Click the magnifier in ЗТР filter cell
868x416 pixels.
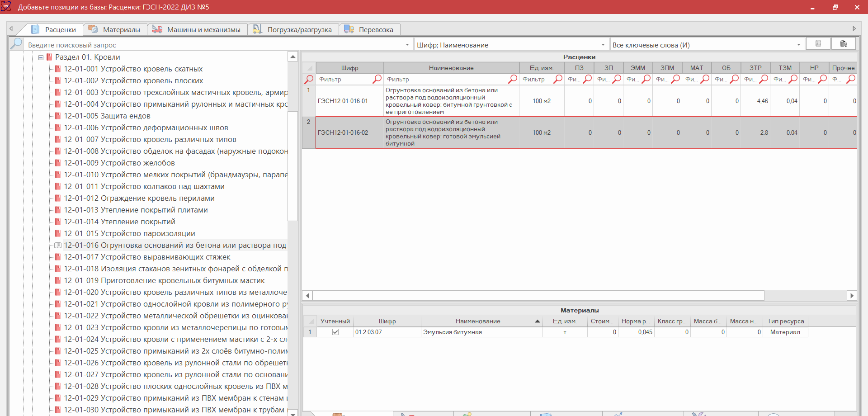[764, 79]
